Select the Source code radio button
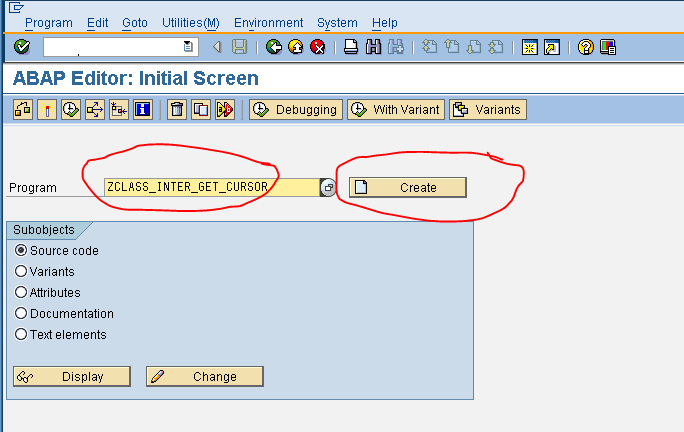684x432 pixels. (x=21, y=250)
